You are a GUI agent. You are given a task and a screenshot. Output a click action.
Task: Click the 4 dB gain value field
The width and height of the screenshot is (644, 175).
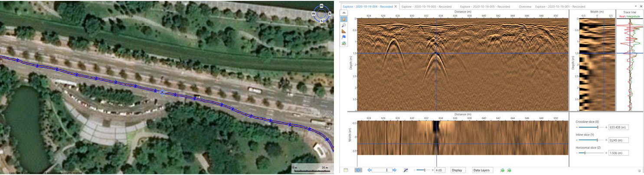point(440,170)
